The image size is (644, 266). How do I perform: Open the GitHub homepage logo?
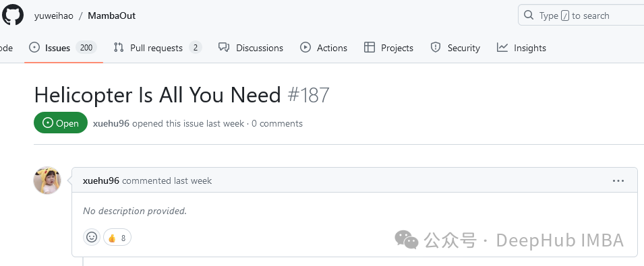click(x=13, y=15)
